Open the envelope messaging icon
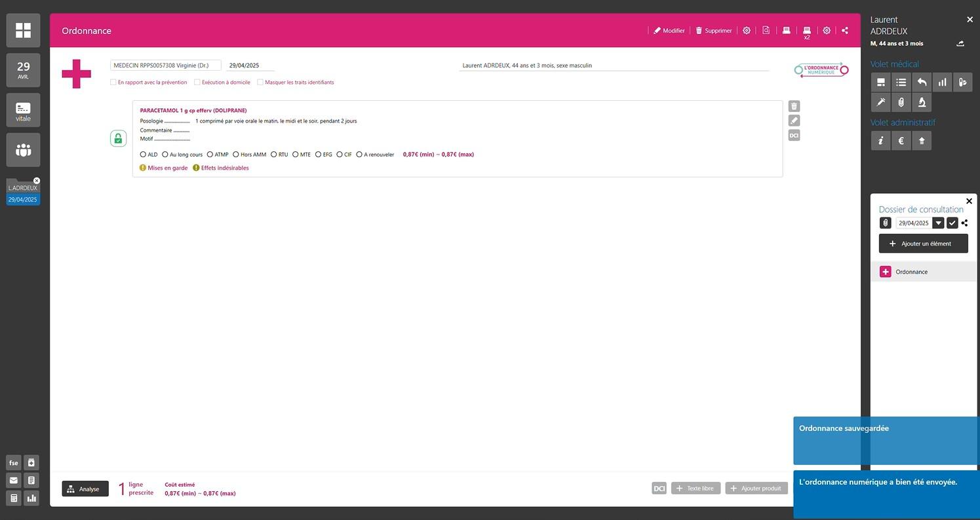Image resolution: width=980 pixels, height=520 pixels. [14, 481]
